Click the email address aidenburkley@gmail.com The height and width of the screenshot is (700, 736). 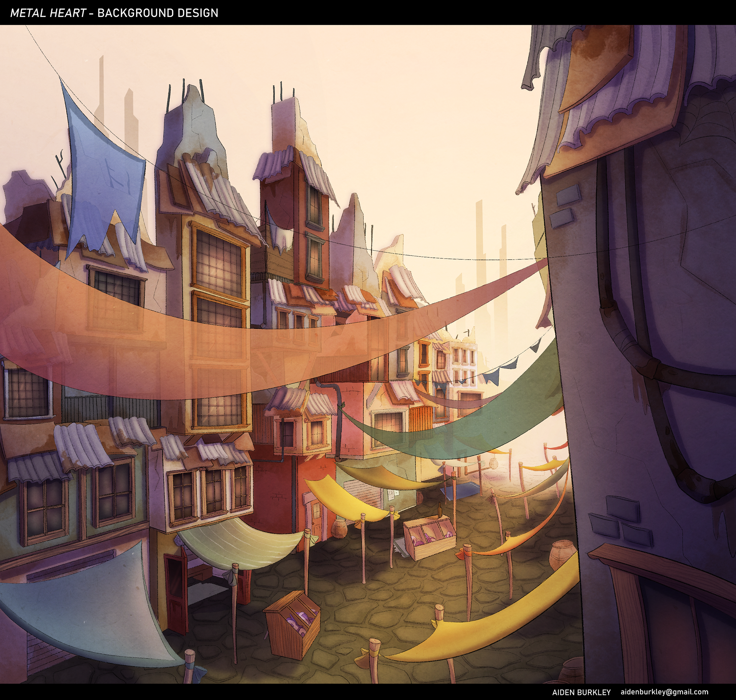pos(665,692)
